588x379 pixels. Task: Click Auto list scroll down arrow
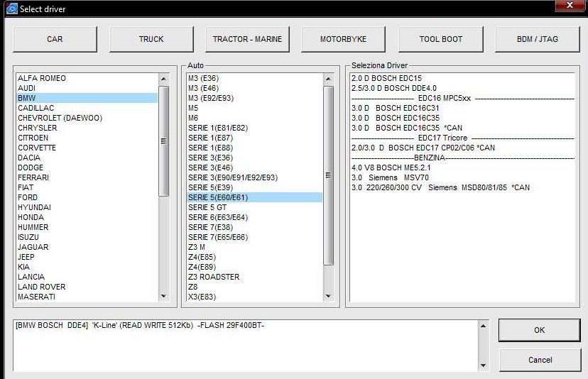pyautogui.click(x=329, y=296)
